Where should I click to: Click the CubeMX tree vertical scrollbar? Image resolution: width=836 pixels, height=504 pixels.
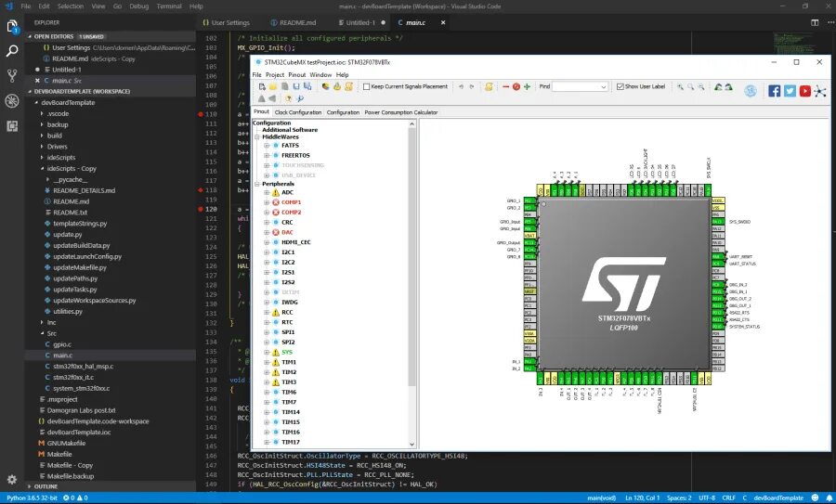click(411, 257)
